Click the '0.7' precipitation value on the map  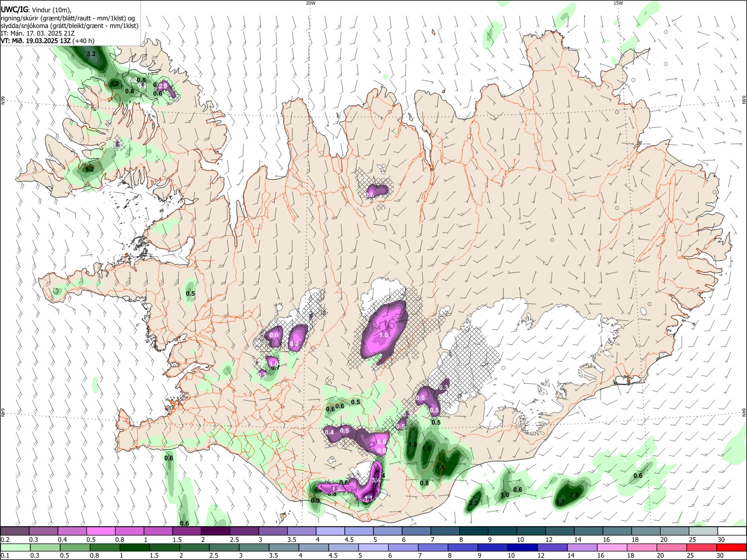coord(275,367)
